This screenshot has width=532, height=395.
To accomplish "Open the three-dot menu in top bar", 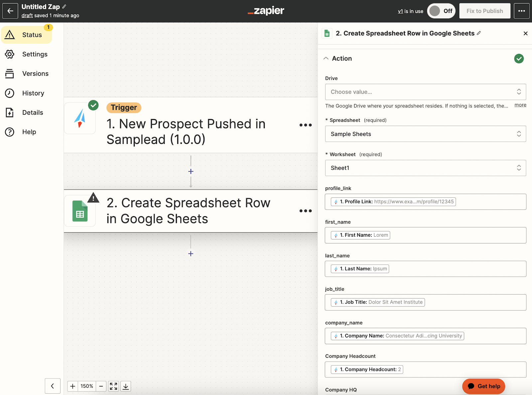I will pos(521,11).
